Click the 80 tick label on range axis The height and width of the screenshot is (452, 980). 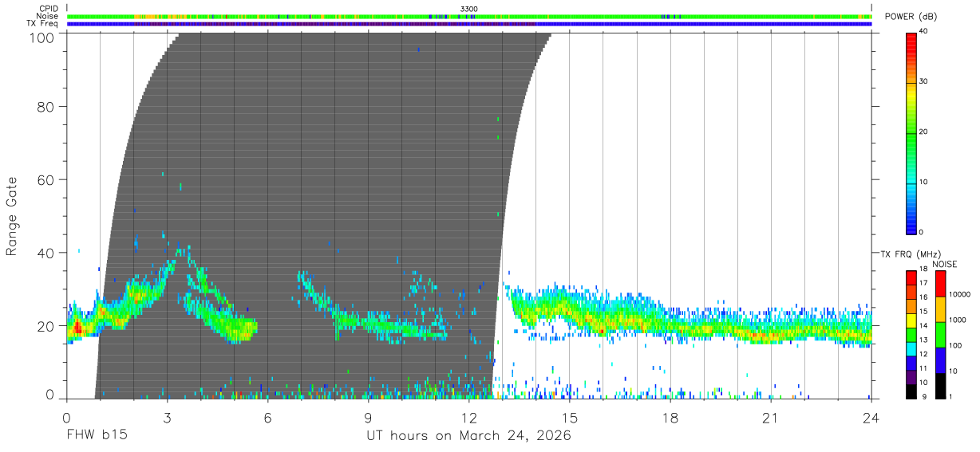coord(46,106)
